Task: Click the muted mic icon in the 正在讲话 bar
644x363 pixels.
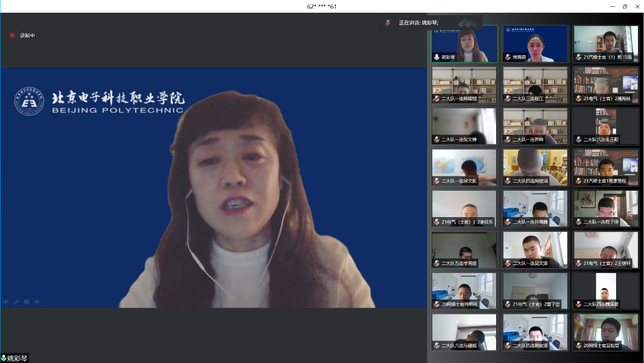Action: [x=388, y=23]
